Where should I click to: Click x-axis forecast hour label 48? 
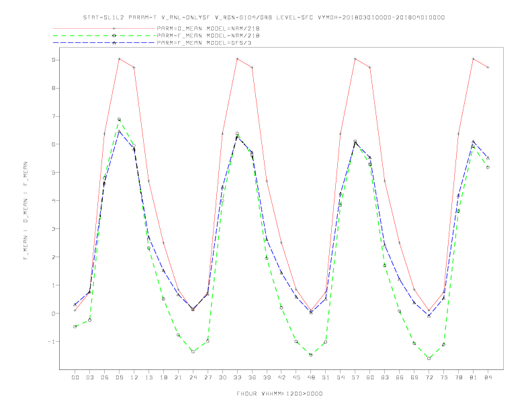[x=311, y=377]
